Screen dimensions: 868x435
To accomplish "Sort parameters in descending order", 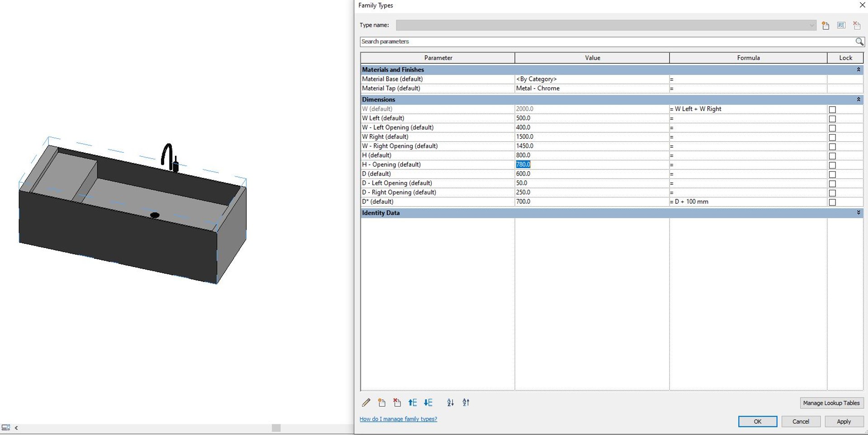I will coord(466,402).
